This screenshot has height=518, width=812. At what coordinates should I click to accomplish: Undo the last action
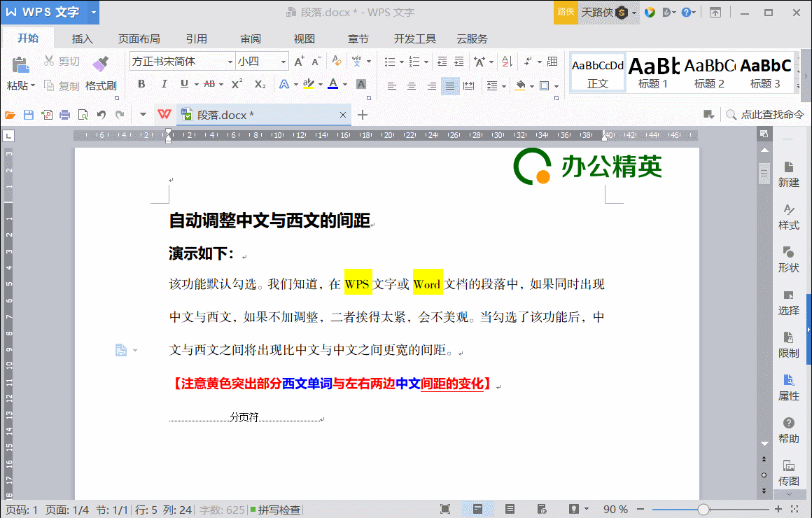pyautogui.click(x=101, y=115)
